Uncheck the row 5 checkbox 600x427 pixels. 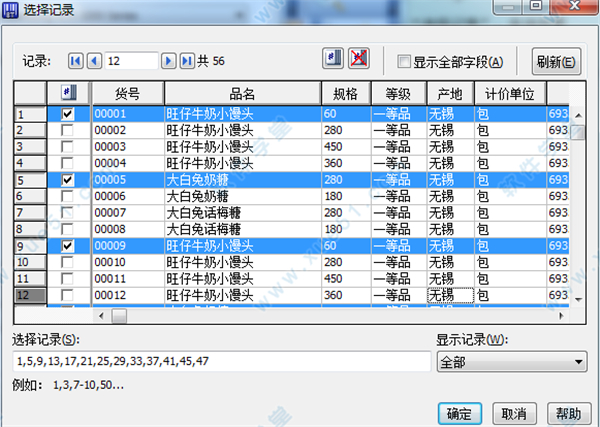point(68,180)
